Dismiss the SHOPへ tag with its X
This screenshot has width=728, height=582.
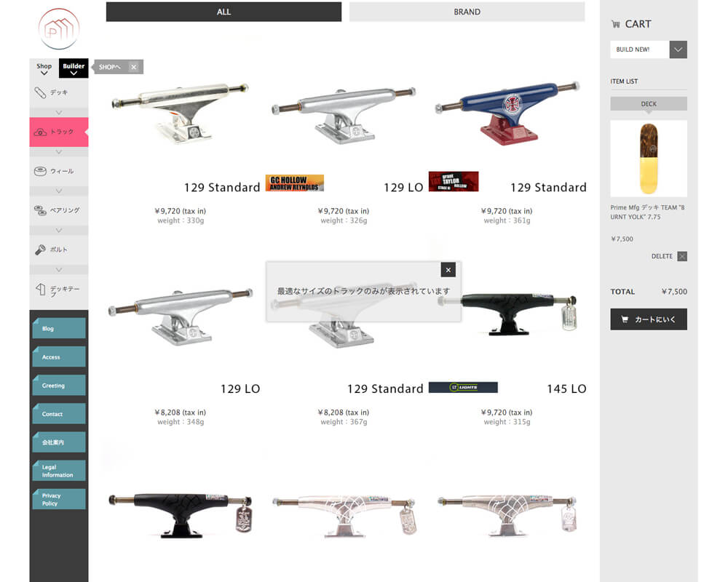[134, 67]
